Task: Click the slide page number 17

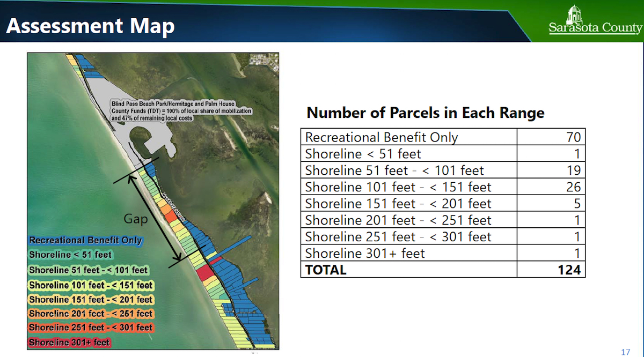Action: pos(625,352)
